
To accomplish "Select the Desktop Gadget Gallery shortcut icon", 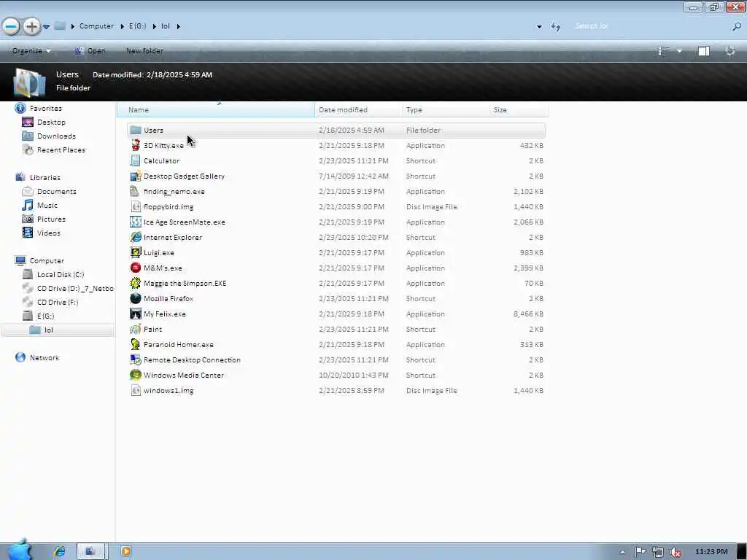I will 136,176.
